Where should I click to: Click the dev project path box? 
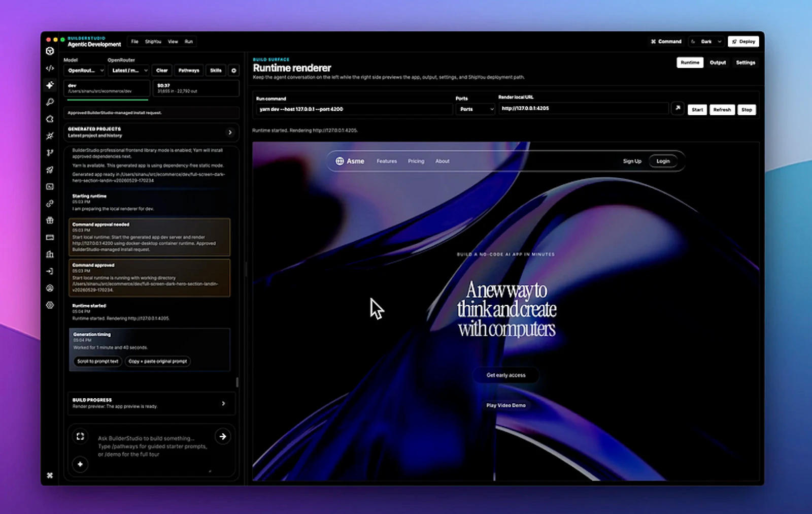[107, 88]
